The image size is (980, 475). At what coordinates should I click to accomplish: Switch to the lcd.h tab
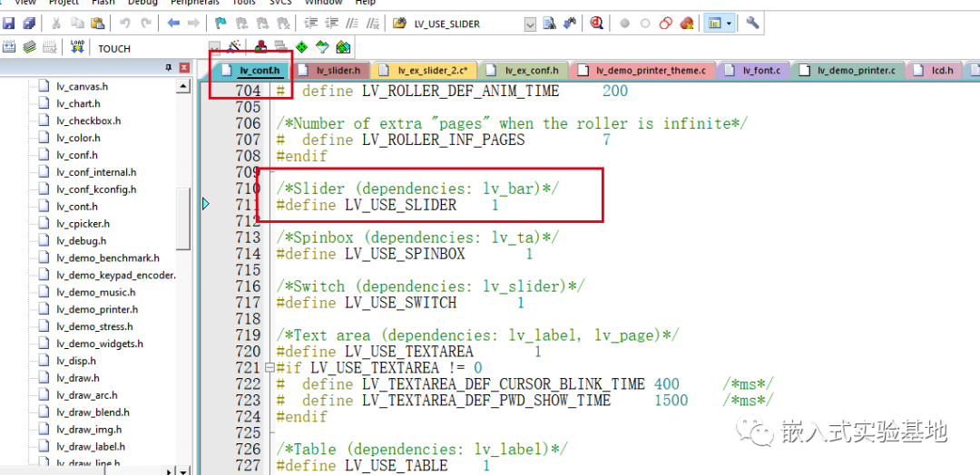pyautogui.click(x=933, y=70)
